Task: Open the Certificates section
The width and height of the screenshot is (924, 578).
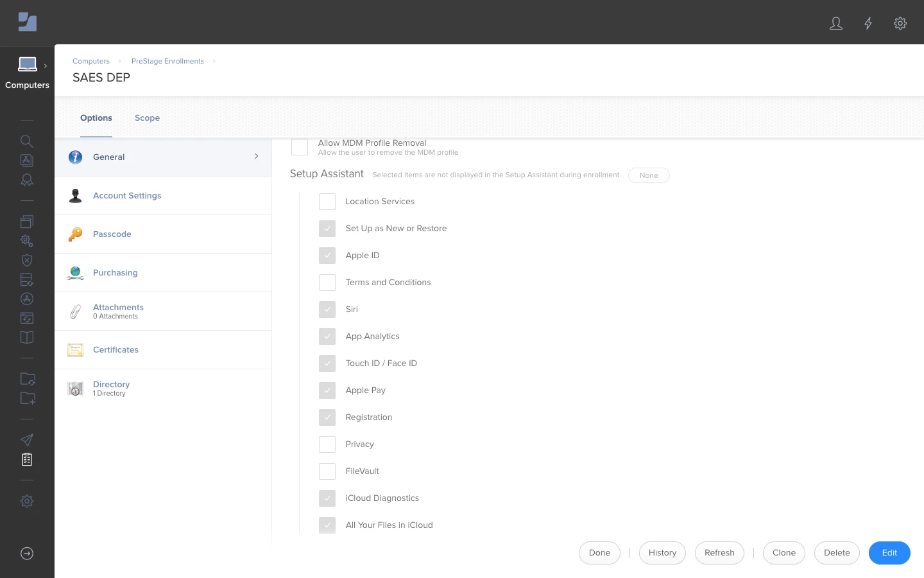Action: (163, 350)
